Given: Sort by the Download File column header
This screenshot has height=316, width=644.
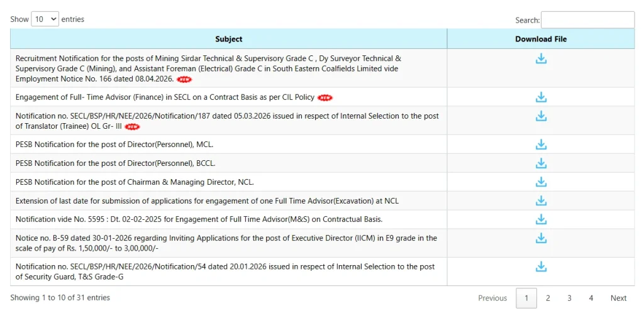Looking at the screenshot, I should pos(541,39).
